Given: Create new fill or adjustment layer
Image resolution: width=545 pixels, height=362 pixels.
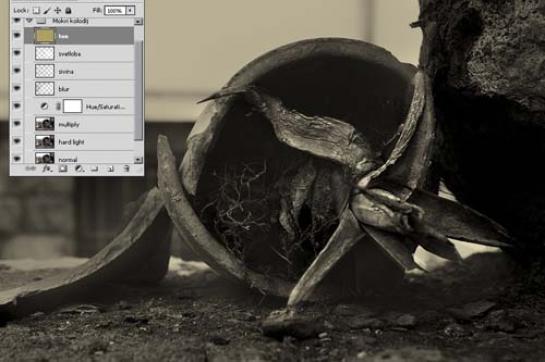Looking at the screenshot, I should (79, 169).
